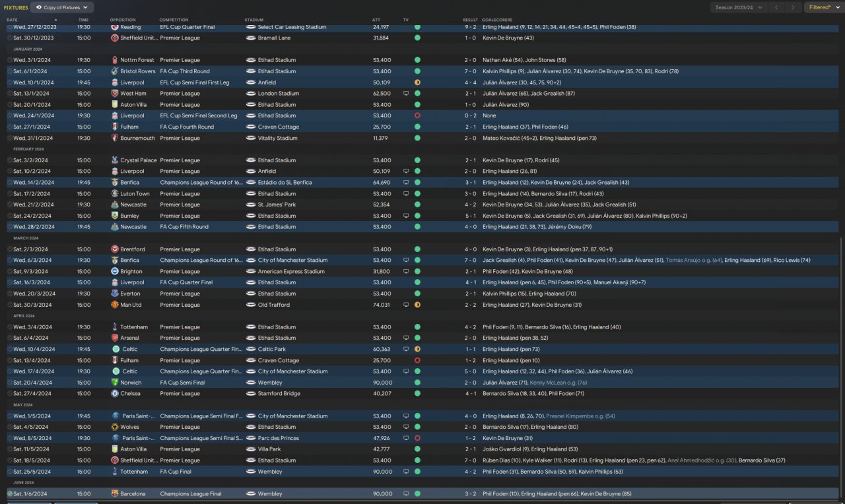The width and height of the screenshot is (845, 504).
Task: Click the Wolves club badge
Action: pyautogui.click(x=115, y=427)
